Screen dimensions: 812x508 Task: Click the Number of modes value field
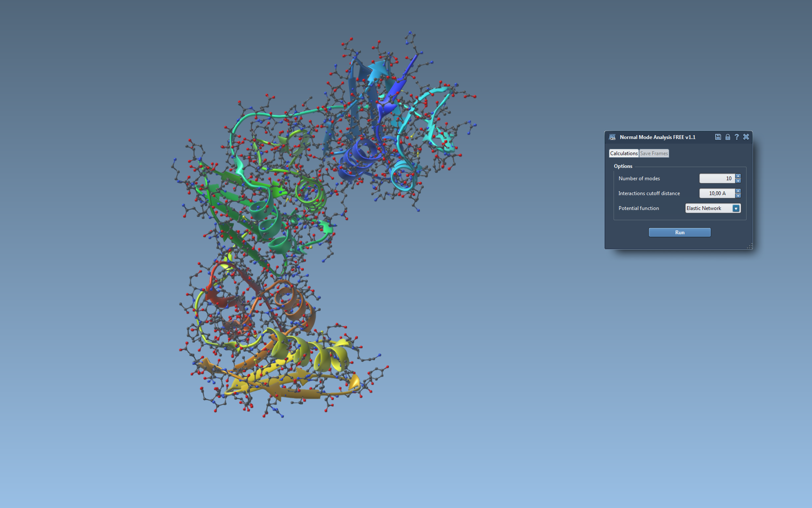coord(717,179)
